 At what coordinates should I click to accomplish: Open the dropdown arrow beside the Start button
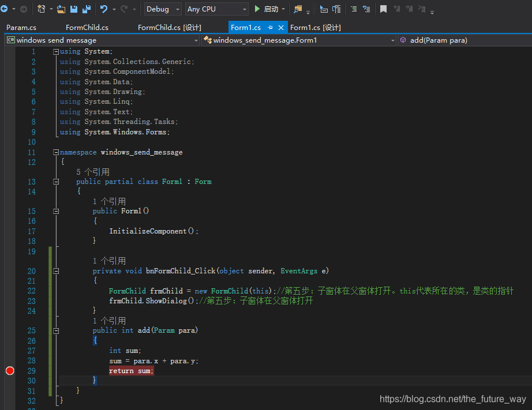[283, 9]
